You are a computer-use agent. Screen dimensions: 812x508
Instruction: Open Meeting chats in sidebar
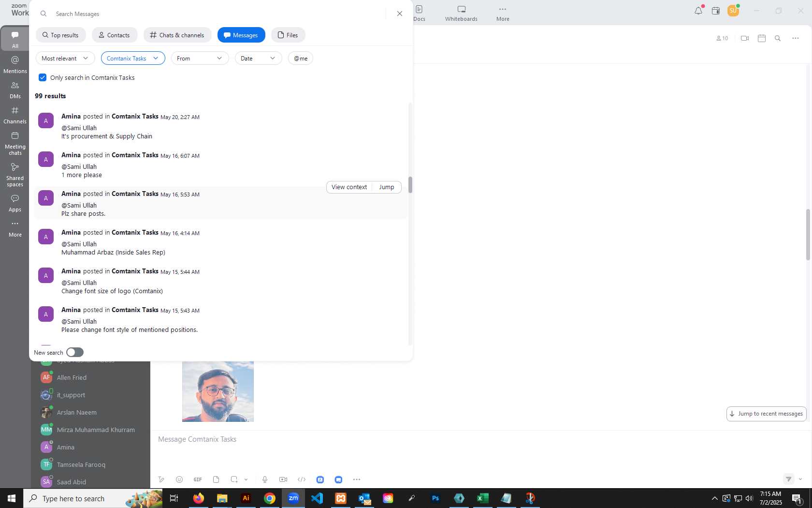(x=15, y=143)
